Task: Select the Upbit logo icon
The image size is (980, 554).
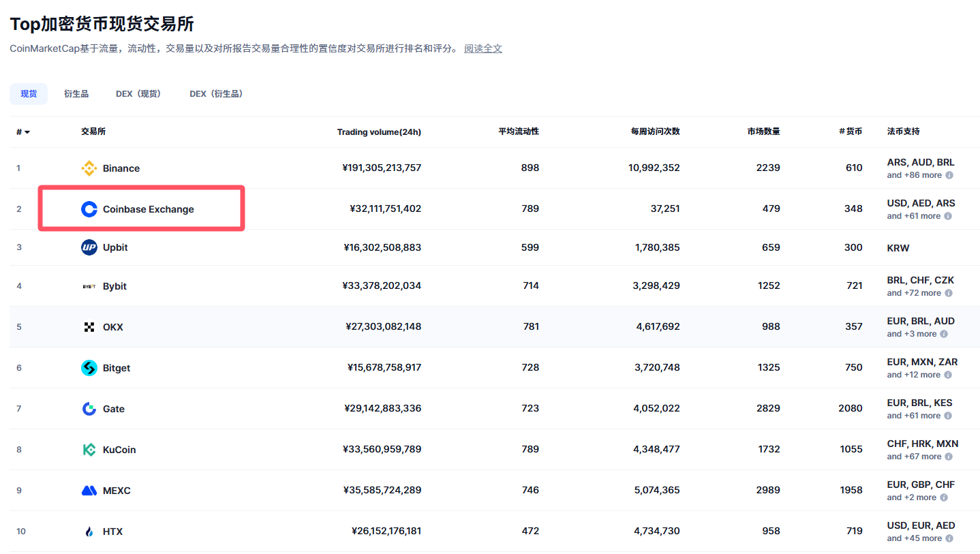Action: [x=89, y=247]
